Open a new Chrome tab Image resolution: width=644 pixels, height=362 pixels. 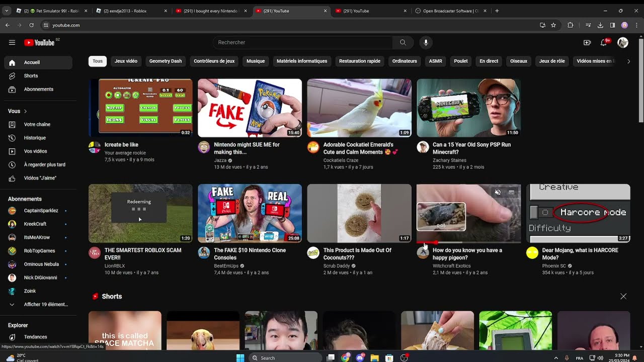(x=497, y=11)
